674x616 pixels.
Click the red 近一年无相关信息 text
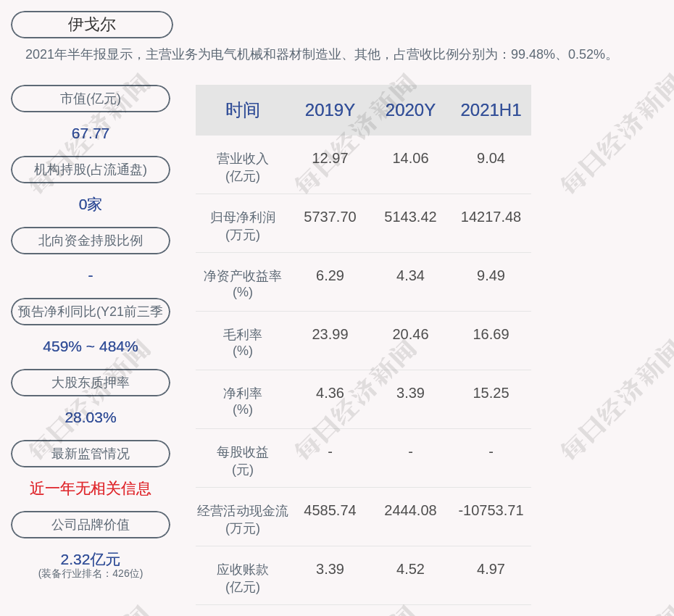tap(91, 488)
